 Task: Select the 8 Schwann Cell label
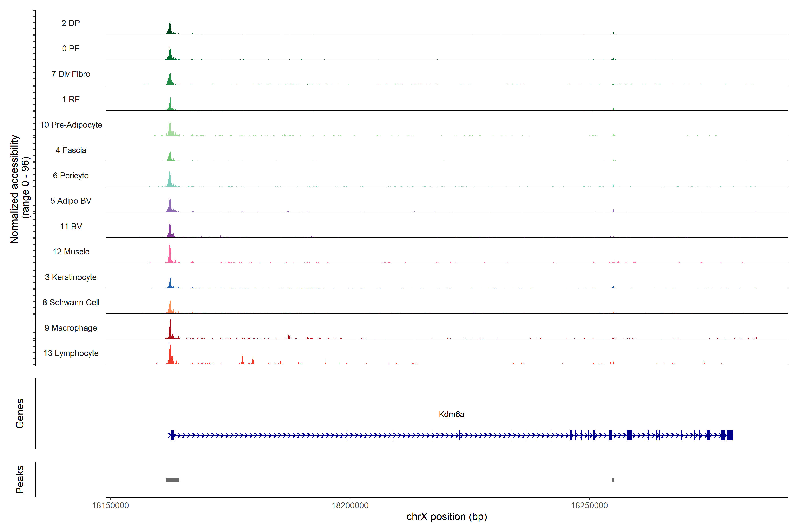click(x=71, y=302)
